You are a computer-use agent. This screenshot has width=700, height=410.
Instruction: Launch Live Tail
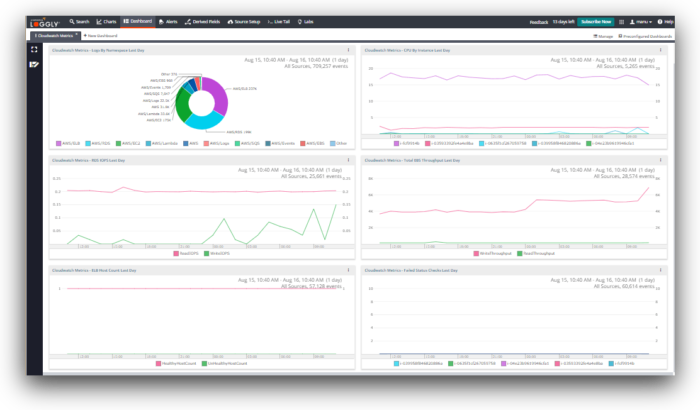click(x=279, y=20)
